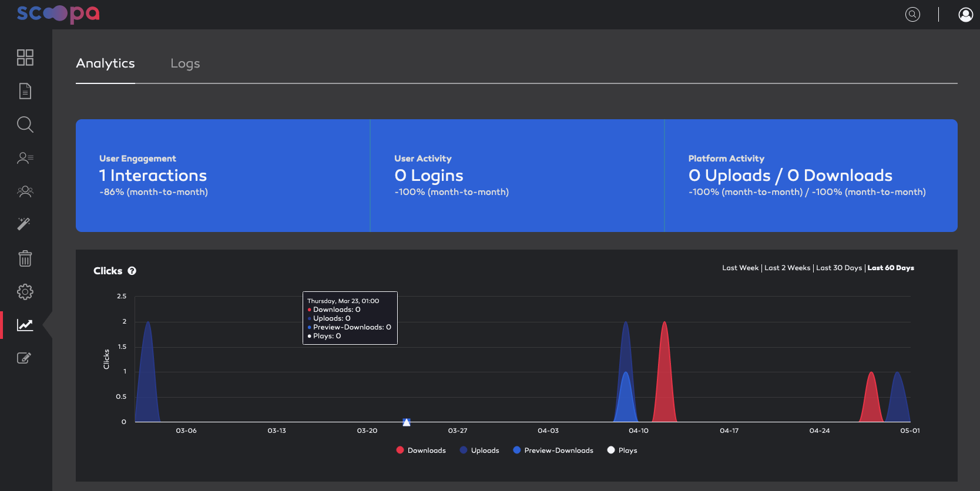Switch to the Logs tab
Screen dimensions: 980x491
[185, 63]
